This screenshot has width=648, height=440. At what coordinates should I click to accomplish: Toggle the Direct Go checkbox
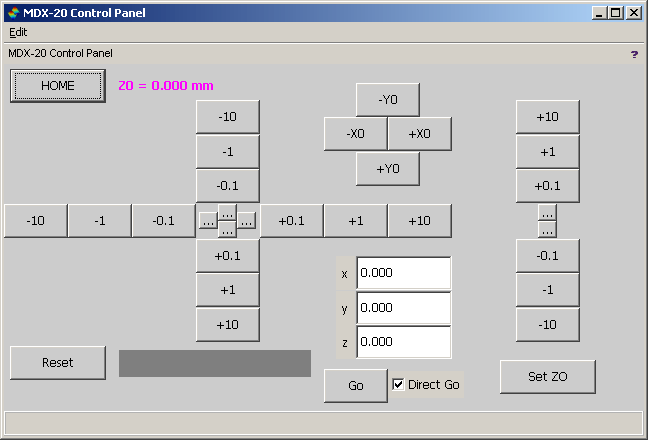(x=398, y=385)
